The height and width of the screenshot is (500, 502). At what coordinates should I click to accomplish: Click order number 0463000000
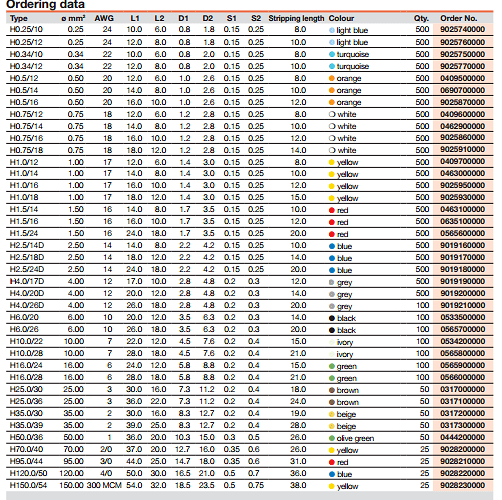[x=463, y=173]
